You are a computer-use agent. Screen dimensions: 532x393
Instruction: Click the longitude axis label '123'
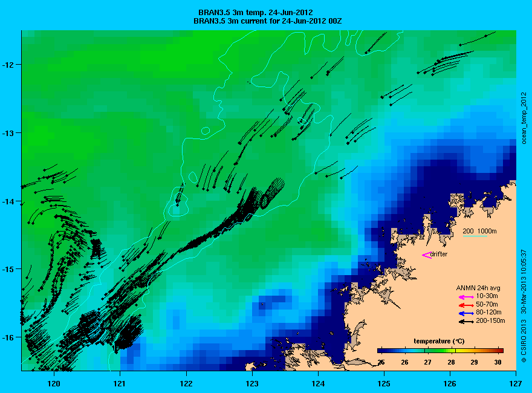tap(252, 383)
